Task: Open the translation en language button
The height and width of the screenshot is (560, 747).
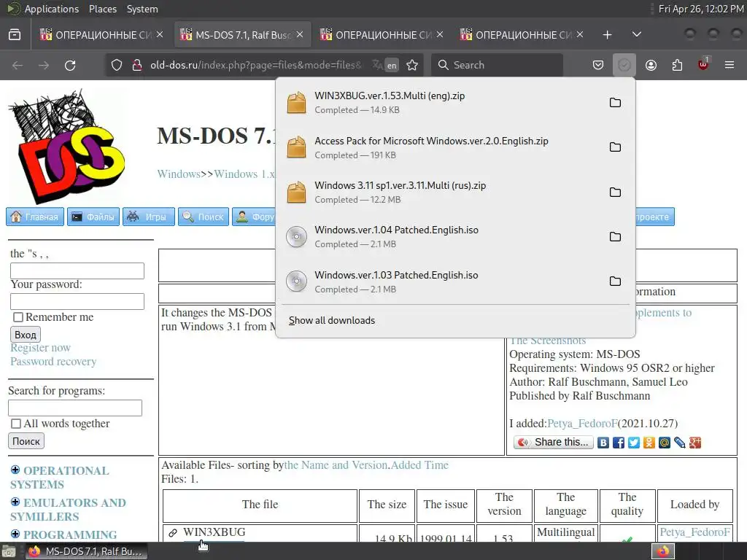Action: [x=392, y=65]
